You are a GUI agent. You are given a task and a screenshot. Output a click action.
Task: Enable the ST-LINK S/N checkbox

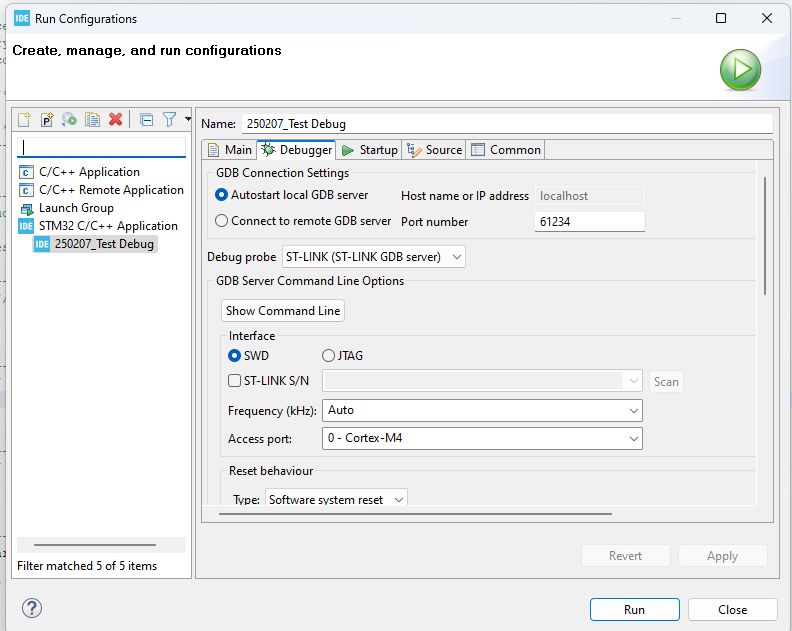235,381
